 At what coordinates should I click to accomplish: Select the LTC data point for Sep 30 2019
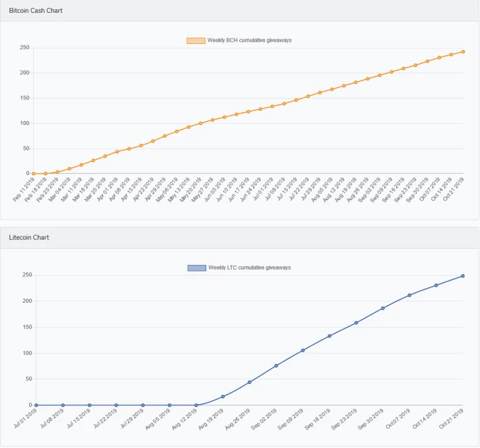click(383, 308)
